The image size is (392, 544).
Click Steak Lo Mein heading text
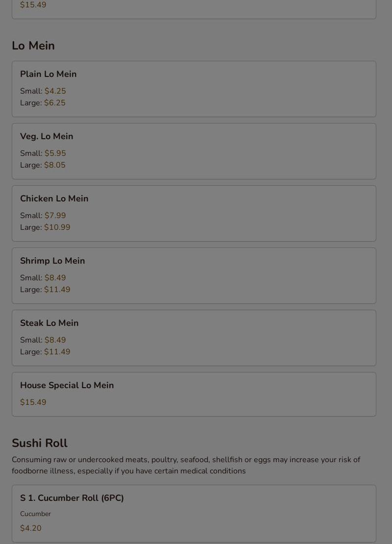click(49, 323)
